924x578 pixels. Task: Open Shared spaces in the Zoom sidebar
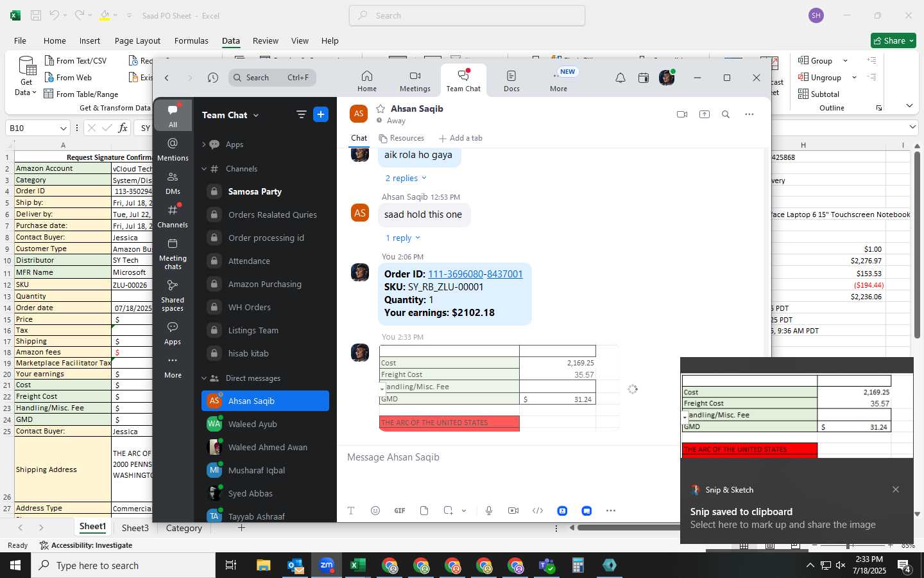[x=173, y=296]
